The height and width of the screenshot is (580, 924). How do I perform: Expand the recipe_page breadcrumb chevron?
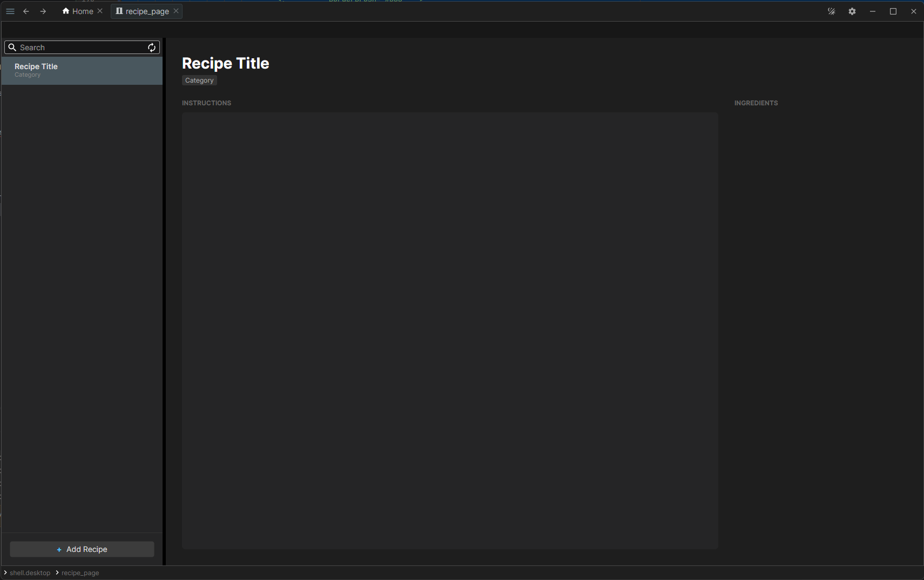pos(57,572)
